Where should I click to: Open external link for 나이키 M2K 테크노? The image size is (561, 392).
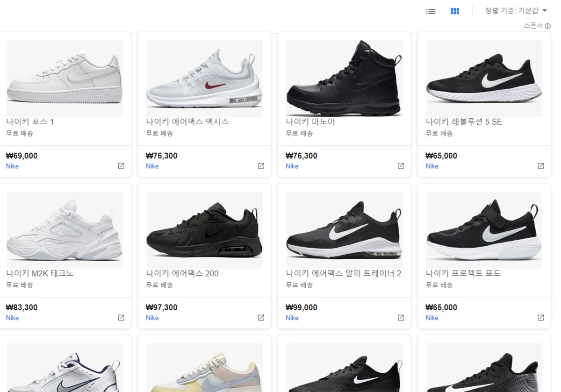(x=121, y=318)
